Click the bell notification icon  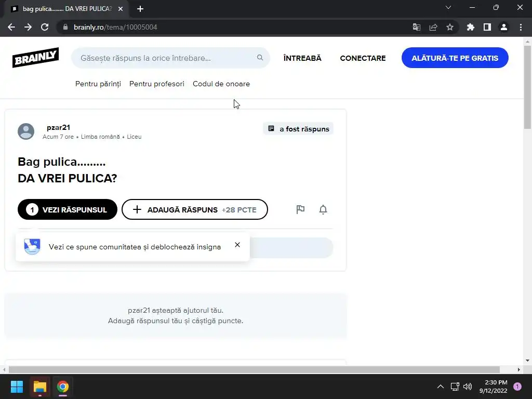coord(323,209)
